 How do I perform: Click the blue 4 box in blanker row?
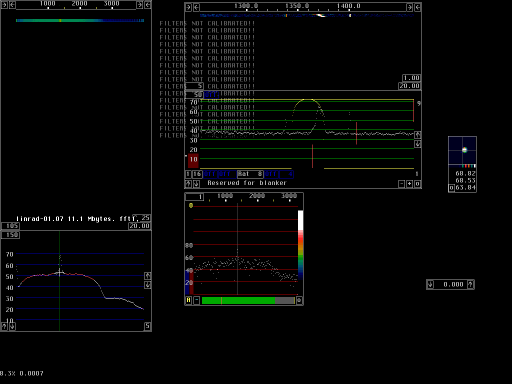coord(286,174)
